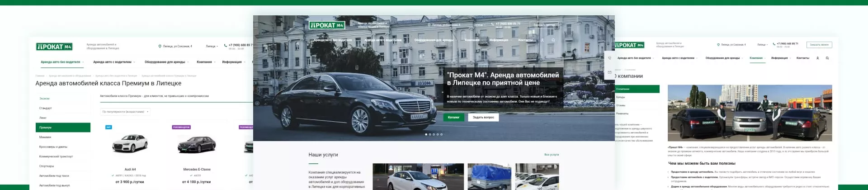Open the Заказать звонок button on the right company page
This screenshot has height=190, width=868.
tap(819, 45)
